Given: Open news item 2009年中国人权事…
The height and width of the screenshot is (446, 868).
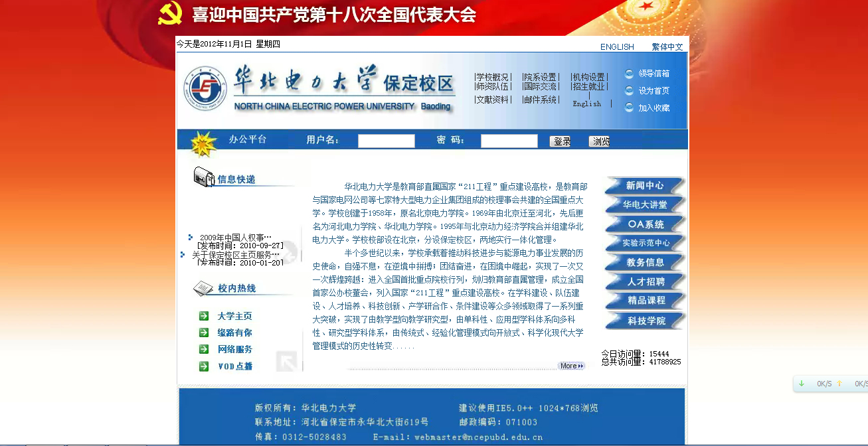Looking at the screenshot, I should [235, 238].
